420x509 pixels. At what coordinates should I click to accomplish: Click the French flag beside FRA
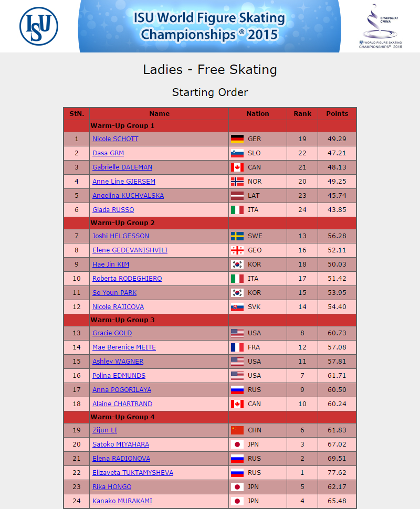coord(237,347)
